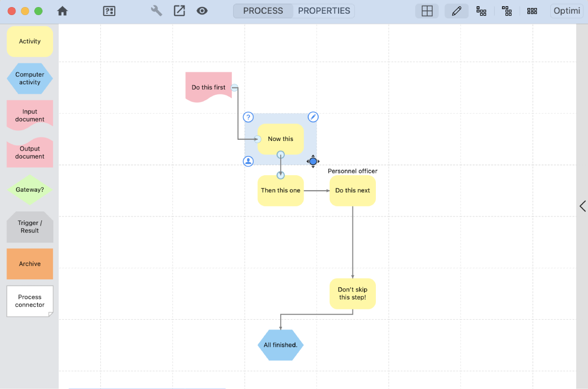
Task: Click the question mark icon on the selected node
Action: tap(248, 117)
